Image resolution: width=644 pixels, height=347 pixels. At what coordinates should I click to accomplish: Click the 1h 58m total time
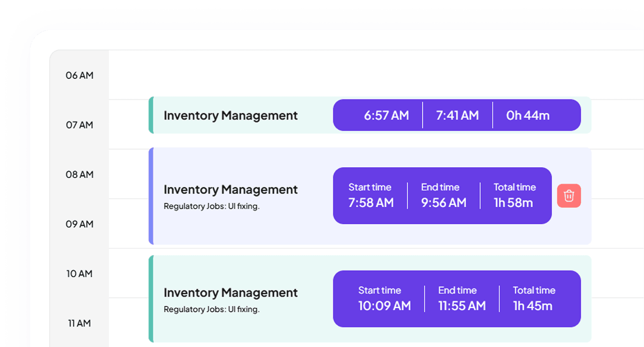coord(513,203)
